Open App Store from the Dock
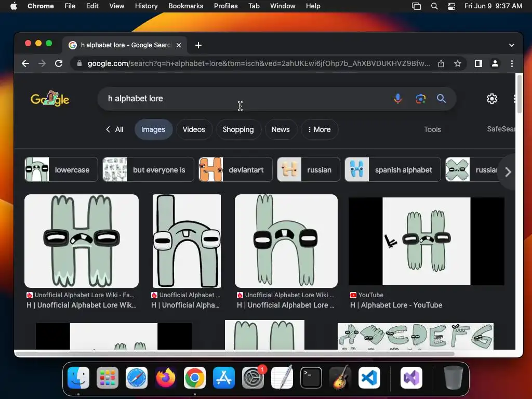Viewport: 532px width, 399px height. click(224, 378)
